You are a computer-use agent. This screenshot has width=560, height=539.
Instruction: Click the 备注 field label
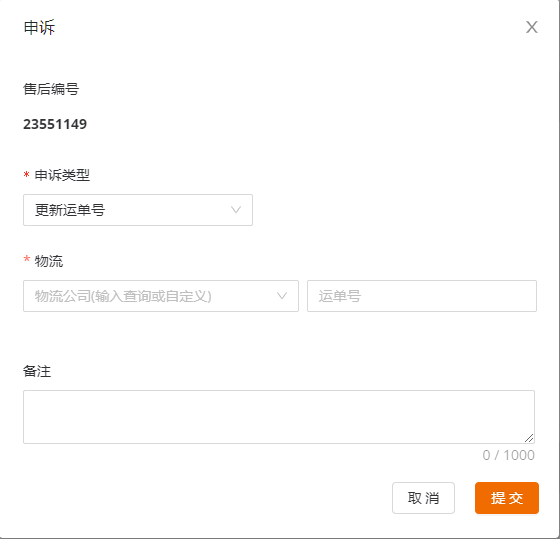click(37, 371)
